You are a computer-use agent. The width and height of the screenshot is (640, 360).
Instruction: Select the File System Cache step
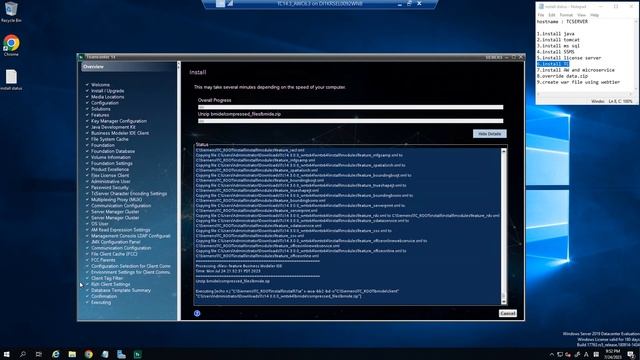(109, 139)
